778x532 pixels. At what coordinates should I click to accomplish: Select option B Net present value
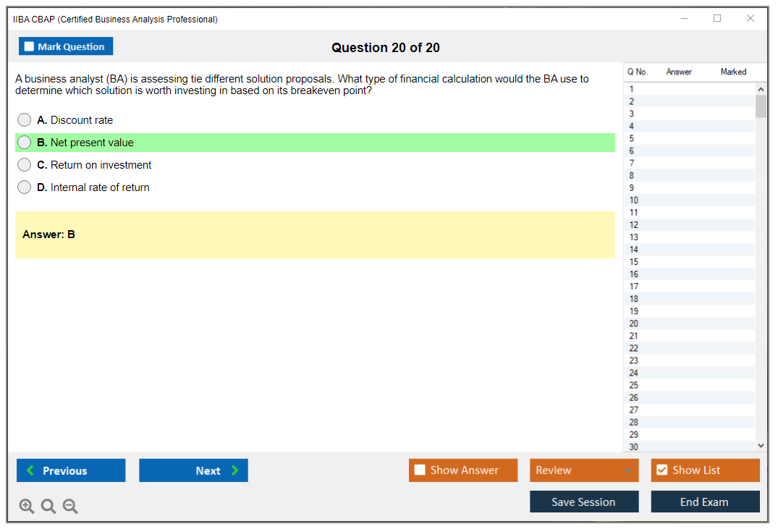coord(25,143)
